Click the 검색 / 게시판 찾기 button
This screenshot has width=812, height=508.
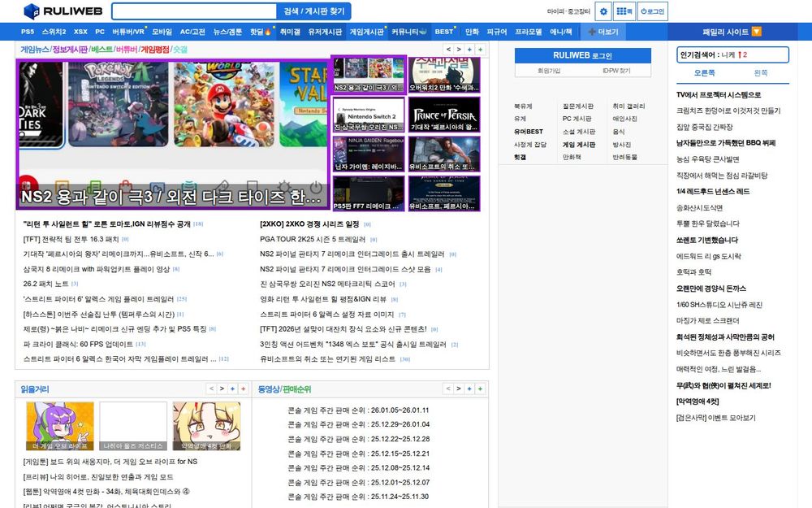313,11
